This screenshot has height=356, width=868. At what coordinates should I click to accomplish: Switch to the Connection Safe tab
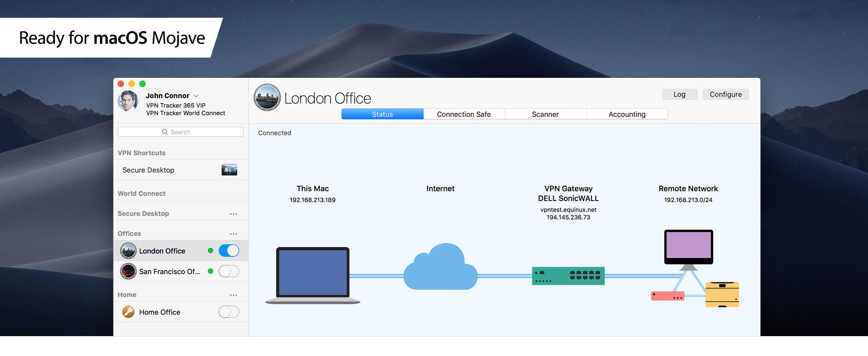[464, 114]
